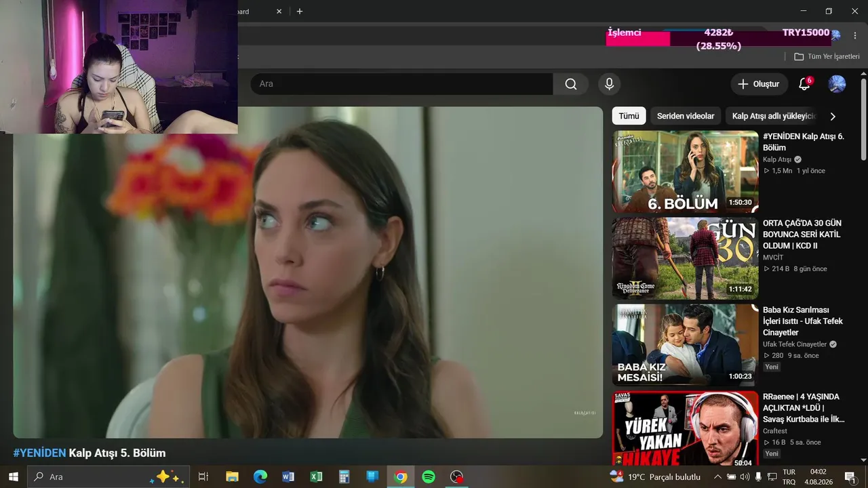Image resolution: width=868 pixels, height=488 pixels.
Task: Open Excel from the taskbar
Action: pyautogui.click(x=316, y=476)
